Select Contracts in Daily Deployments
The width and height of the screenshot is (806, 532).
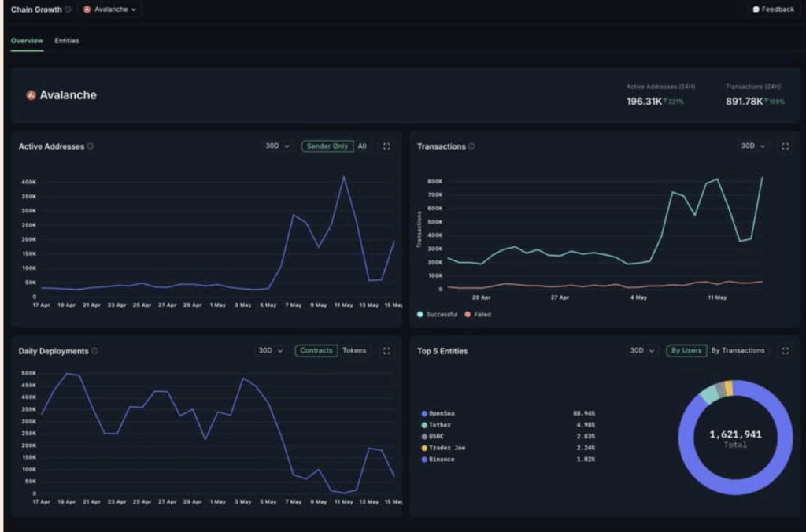316,350
